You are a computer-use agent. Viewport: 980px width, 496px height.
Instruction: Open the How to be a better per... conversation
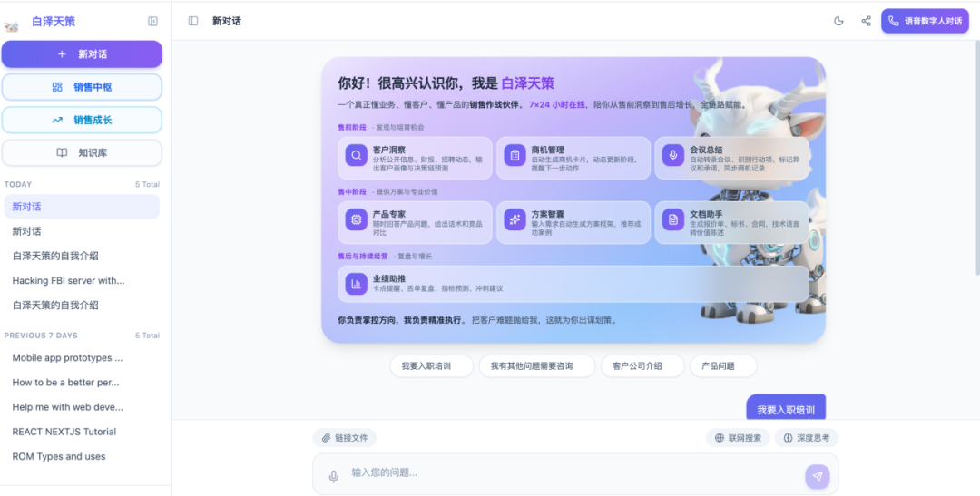pos(82,383)
